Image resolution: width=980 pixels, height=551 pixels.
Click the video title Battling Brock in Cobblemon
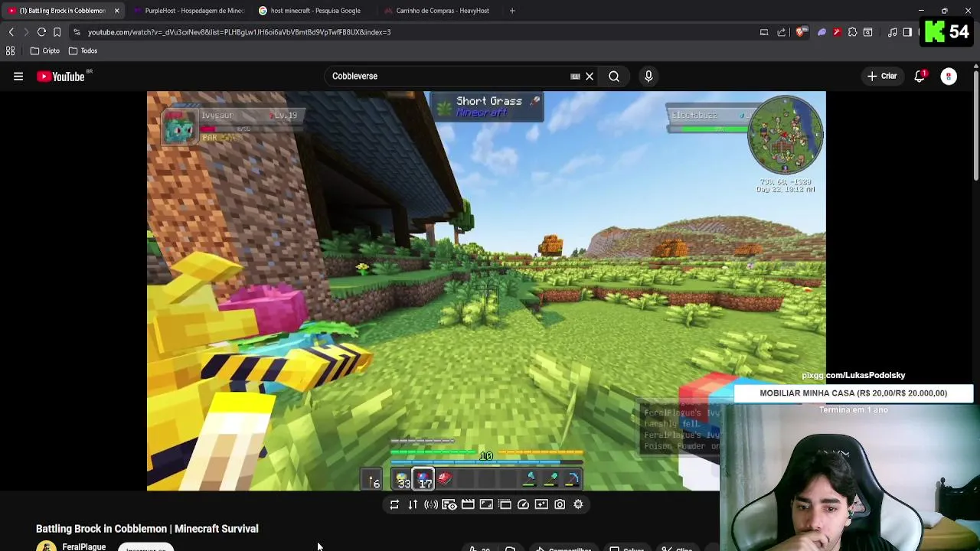pos(147,529)
